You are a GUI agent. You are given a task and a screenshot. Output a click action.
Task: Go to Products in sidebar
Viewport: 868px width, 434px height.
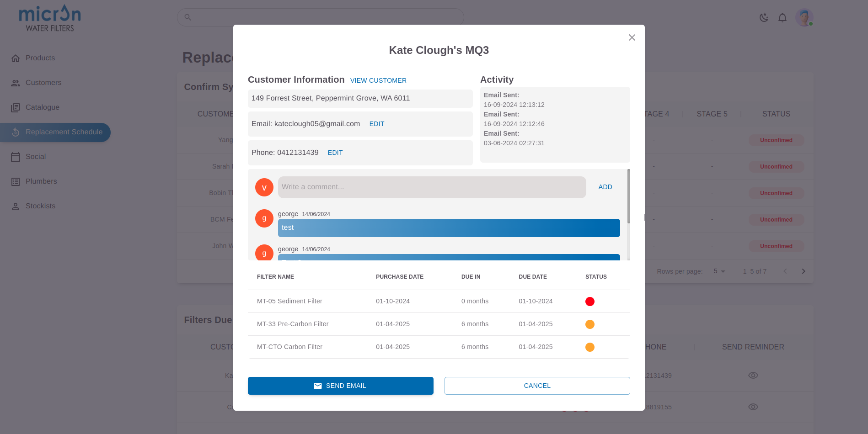click(x=40, y=58)
